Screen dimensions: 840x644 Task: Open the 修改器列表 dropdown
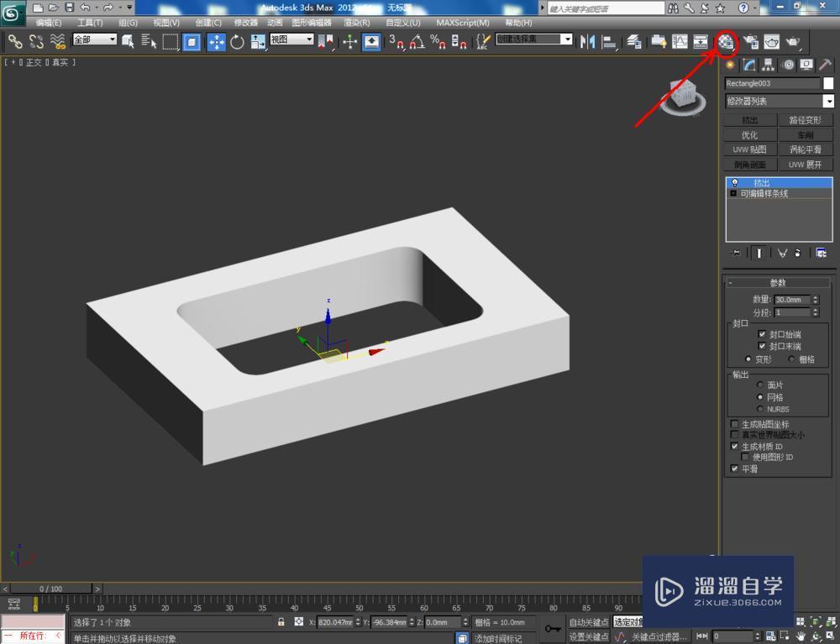(x=830, y=101)
